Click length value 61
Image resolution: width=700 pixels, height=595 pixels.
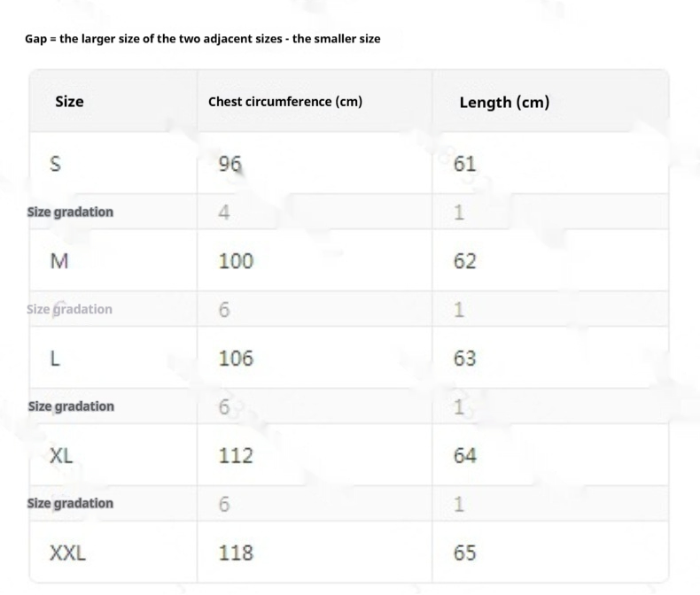point(464,164)
